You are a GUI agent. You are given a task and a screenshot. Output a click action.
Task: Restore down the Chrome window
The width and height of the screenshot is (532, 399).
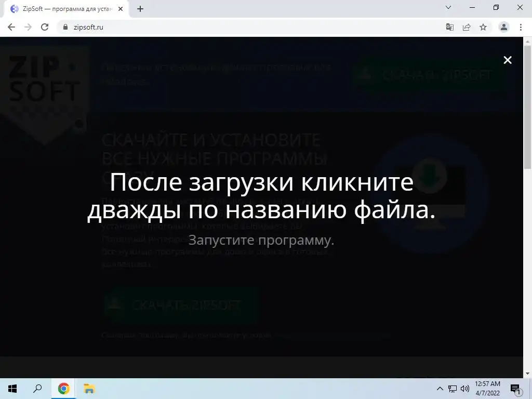[x=496, y=7]
